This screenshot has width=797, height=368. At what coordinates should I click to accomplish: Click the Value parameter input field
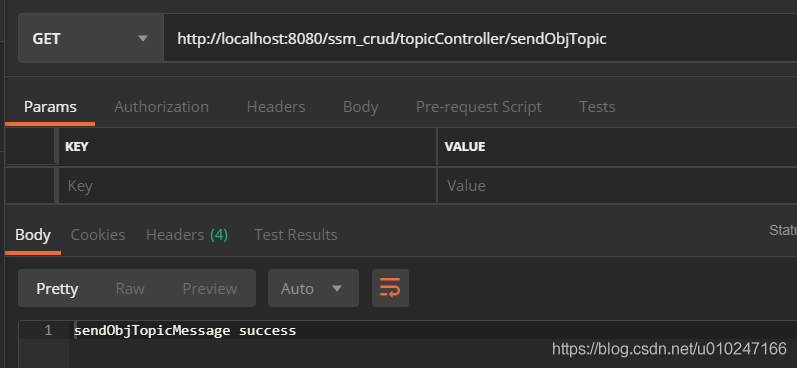tap(617, 186)
